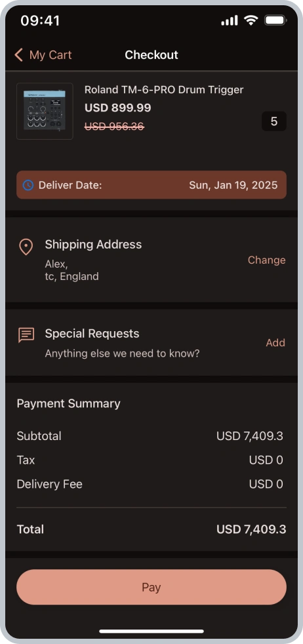This screenshot has height=644, width=303.
Task: Open the Roland TM-6-PRO product thumbnail
Action: click(45, 111)
